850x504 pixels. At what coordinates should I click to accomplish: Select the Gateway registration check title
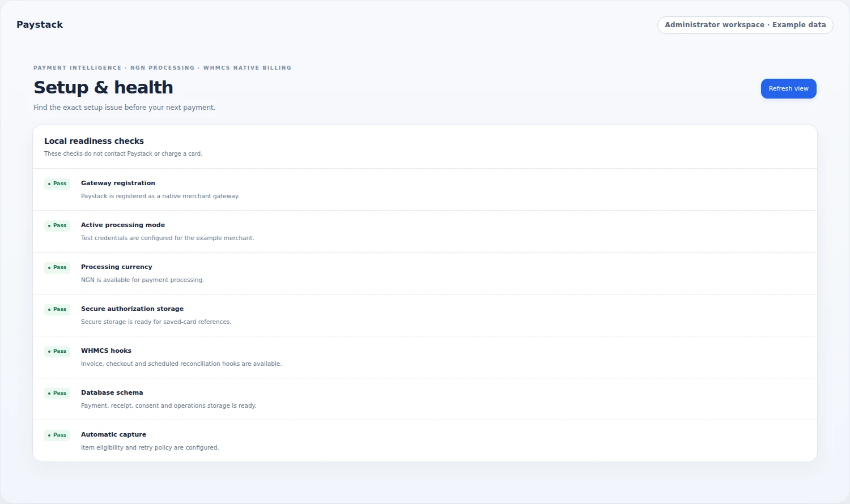click(118, 183)
